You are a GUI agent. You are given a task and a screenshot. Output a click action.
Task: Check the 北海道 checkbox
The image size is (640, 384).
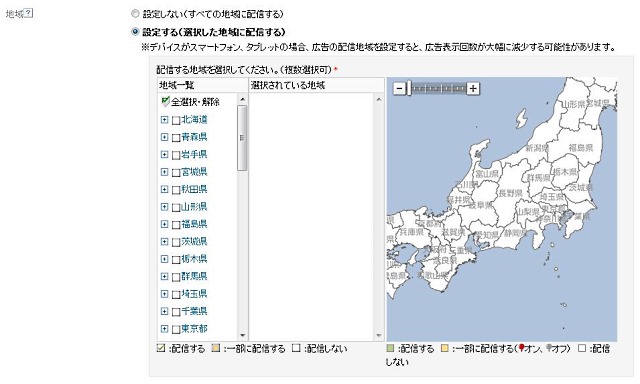(176, 120)
